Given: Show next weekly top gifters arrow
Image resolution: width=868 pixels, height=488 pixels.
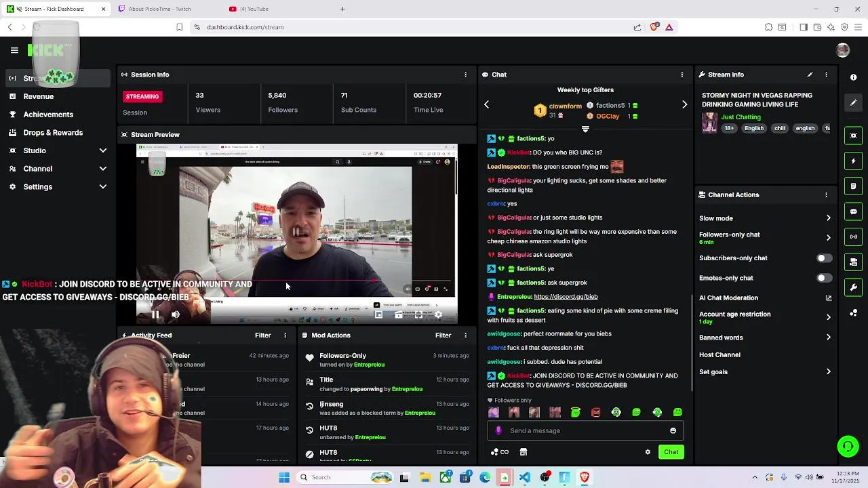Looking at the screenshot, I should coord(684,104).
